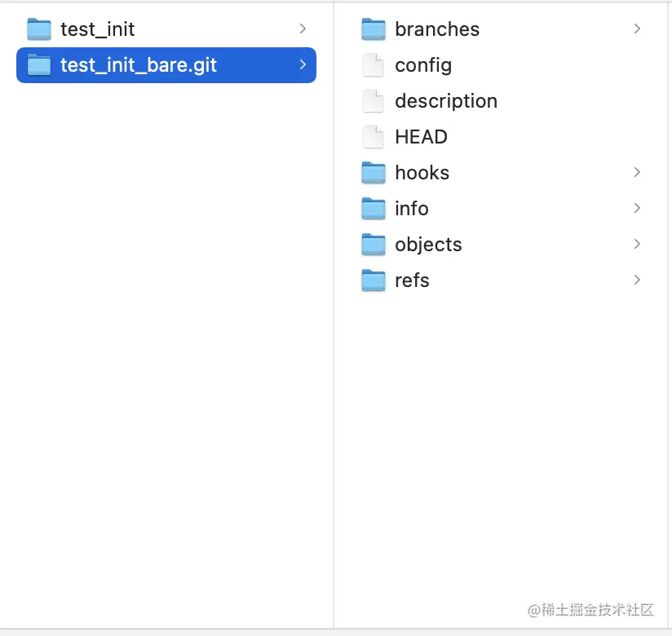This screenshot has height=636, width=672.
Task: Select the config file name
Action: pyautogui.click(x=423, y=65)
